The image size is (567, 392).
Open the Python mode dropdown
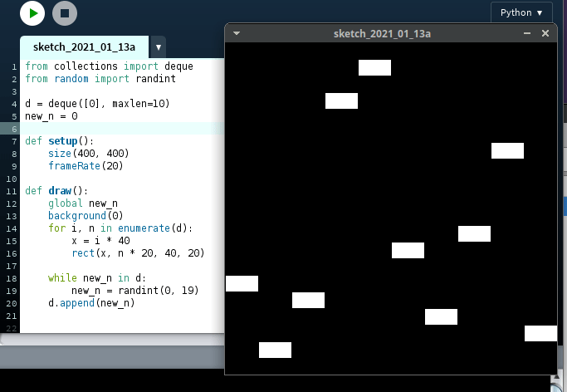(521, 12)
